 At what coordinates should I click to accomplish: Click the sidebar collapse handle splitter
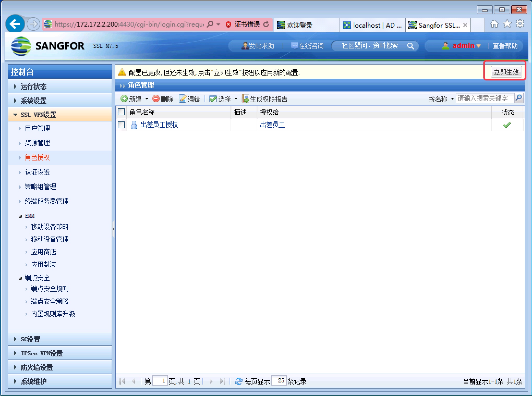click(113, 229)
